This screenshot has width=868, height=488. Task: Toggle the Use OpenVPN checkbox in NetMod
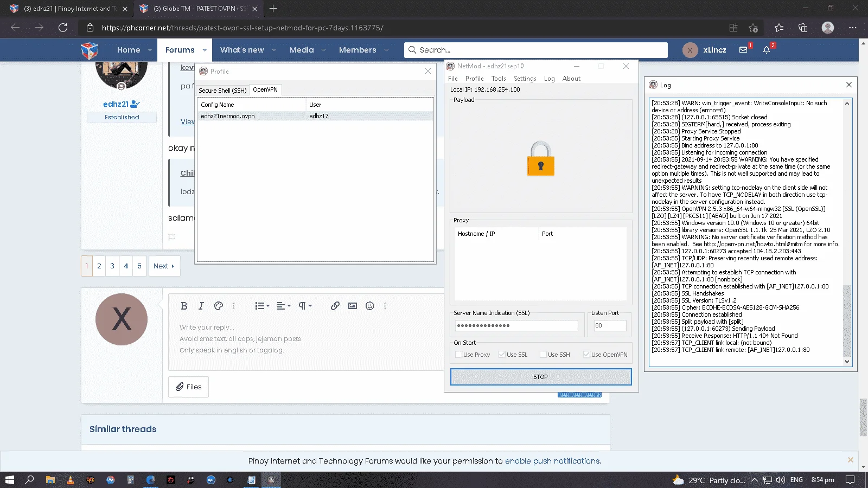[x=586, y=355]
